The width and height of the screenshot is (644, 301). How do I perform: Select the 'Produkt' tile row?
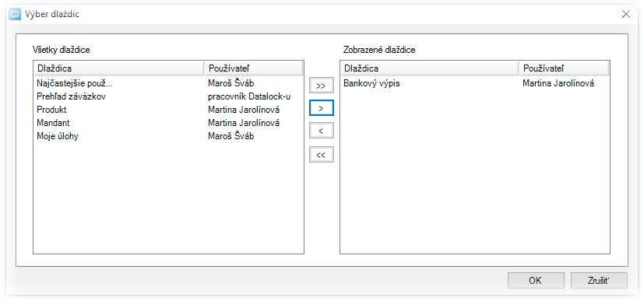(168, 110)
